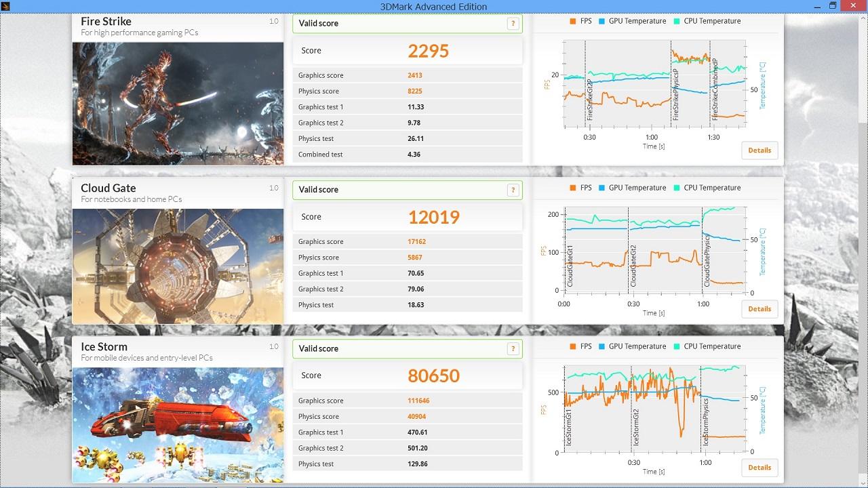Click the green CPU Temperature swatch in Fire Strike legend
The image size is (868, 488).
tap(677, 21)
